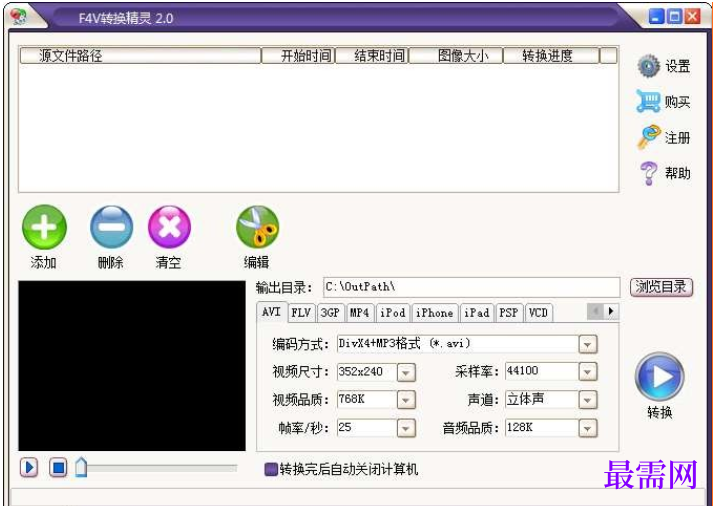The width and height of the screenshot is (716, 506).
Task: Click the 转换进度 column header
Action: pos(550,56)
